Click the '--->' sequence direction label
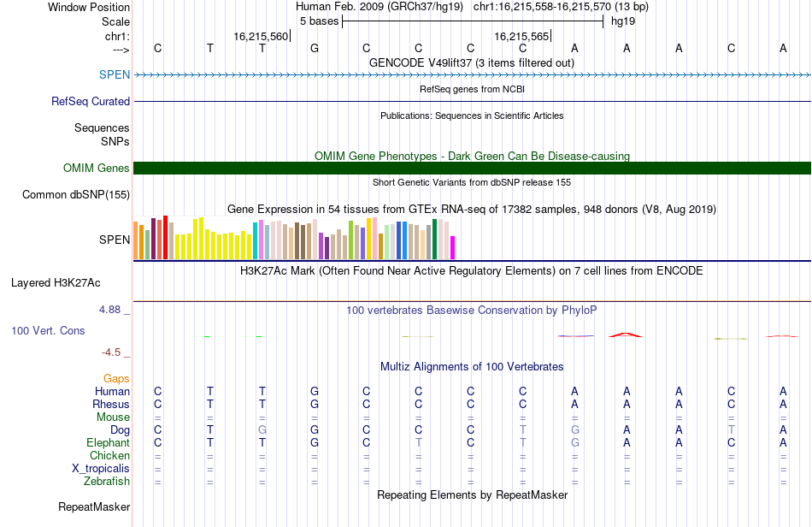Viewport: 812px width, 527px height. pyautogui.click(x=121, y=50)
